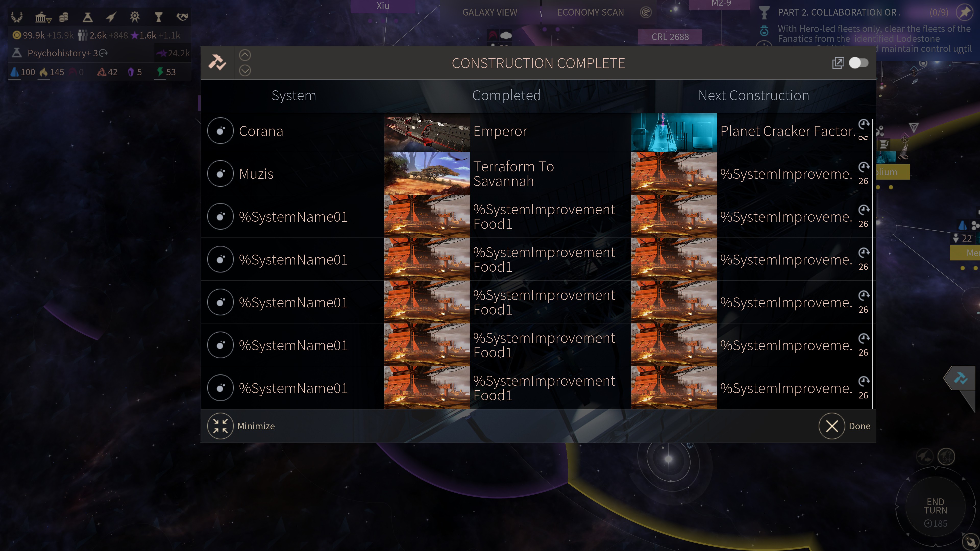Screen dimensions: 980x551
Task: Expand the senate icon dropdown arrow
Action: point(49,20)
